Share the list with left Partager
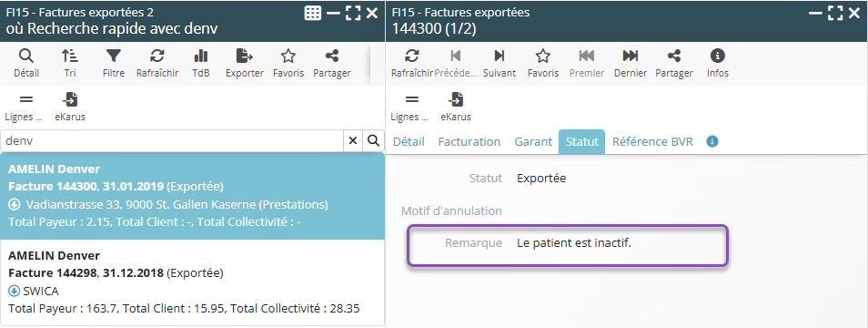This screenshot has width=868, height=328. (332, 63)
